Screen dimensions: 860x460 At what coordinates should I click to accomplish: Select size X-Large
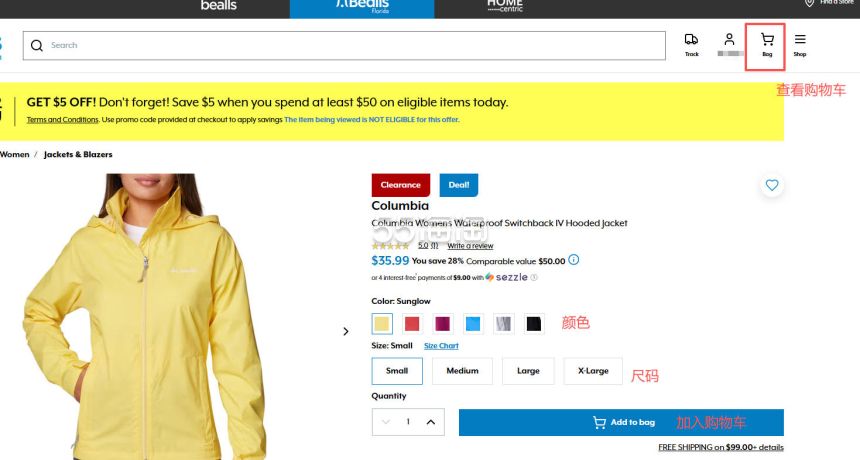593,371
